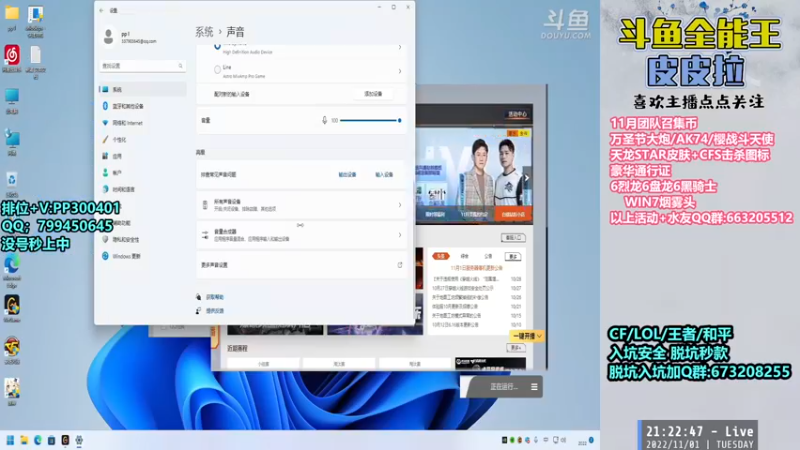The image size is (800, 450).
Task: Focus the Settings search input field
Action: (142, 66)
